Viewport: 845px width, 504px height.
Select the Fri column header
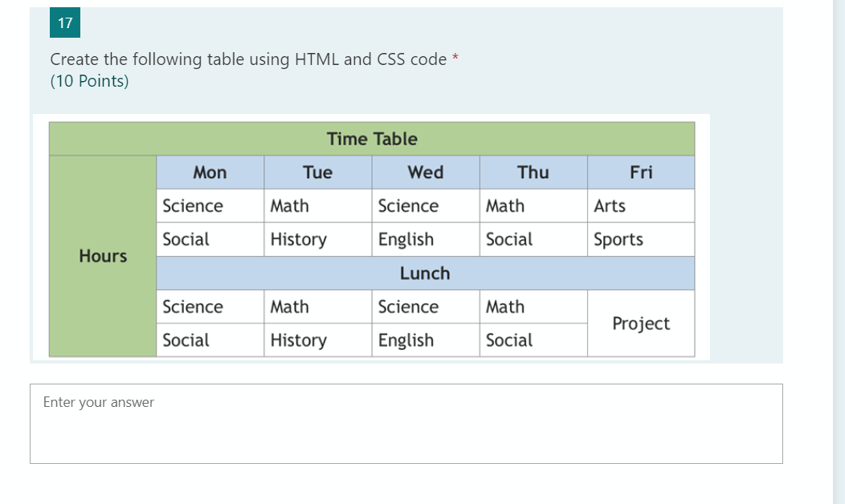tap(641, 173)
